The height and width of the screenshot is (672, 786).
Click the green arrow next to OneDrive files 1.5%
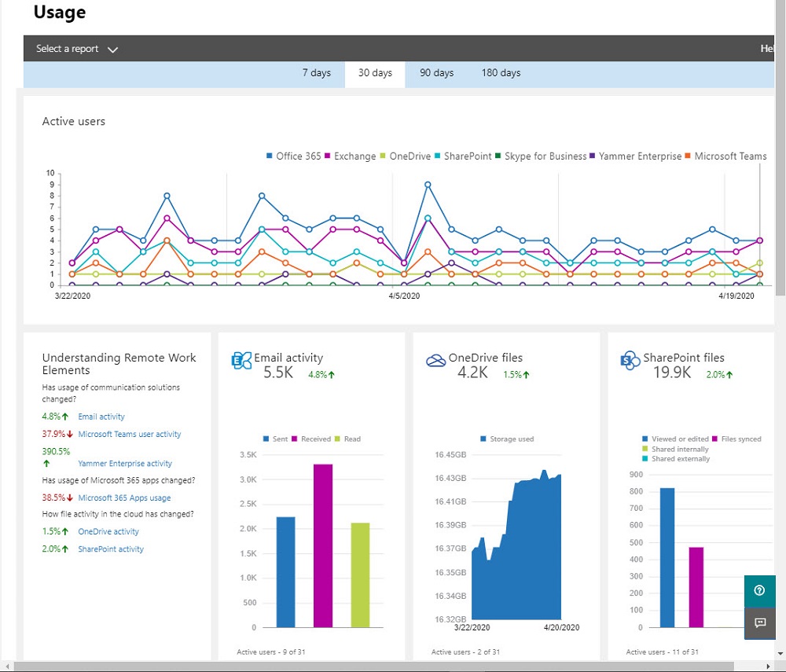tap(526, 374)
